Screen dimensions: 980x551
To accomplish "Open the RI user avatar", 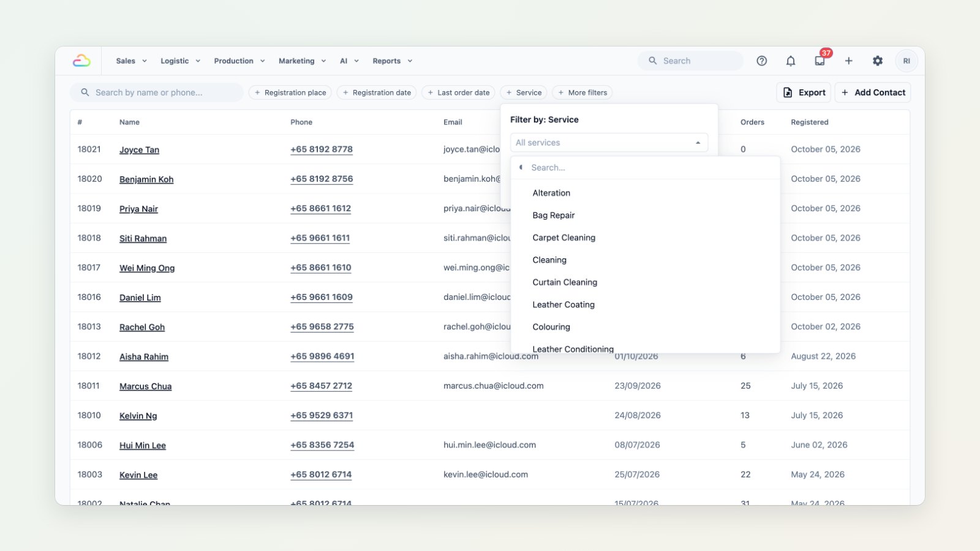I will click(907, 61).
